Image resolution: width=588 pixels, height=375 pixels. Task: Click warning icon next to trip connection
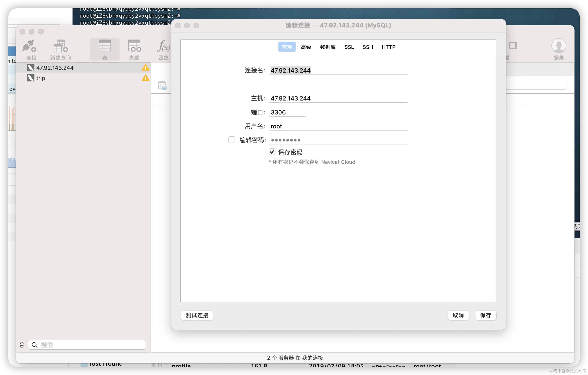(x=146, y=78)
